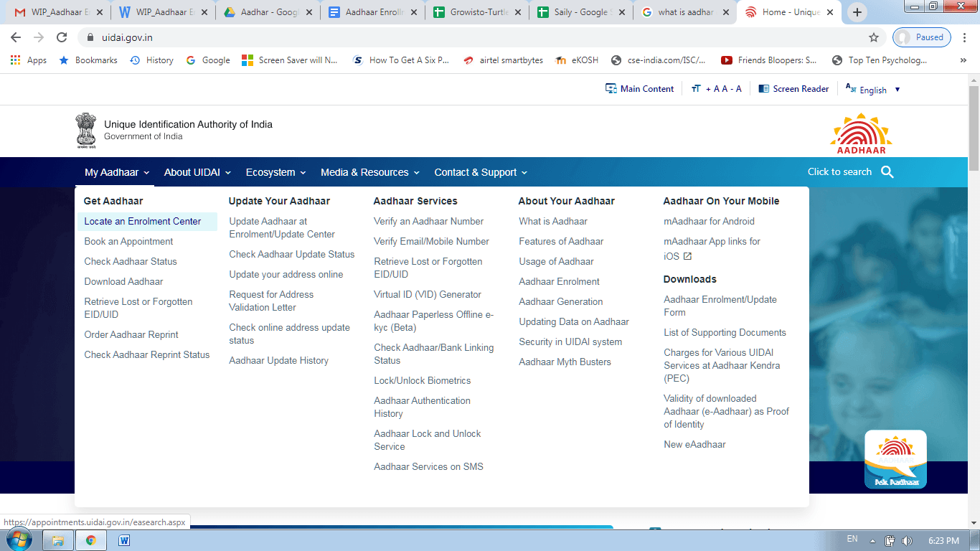The width and height of the screenshot is (980, 551).
Task: Open Microsoft Word from the taskbar
Action: pos(124,540)
